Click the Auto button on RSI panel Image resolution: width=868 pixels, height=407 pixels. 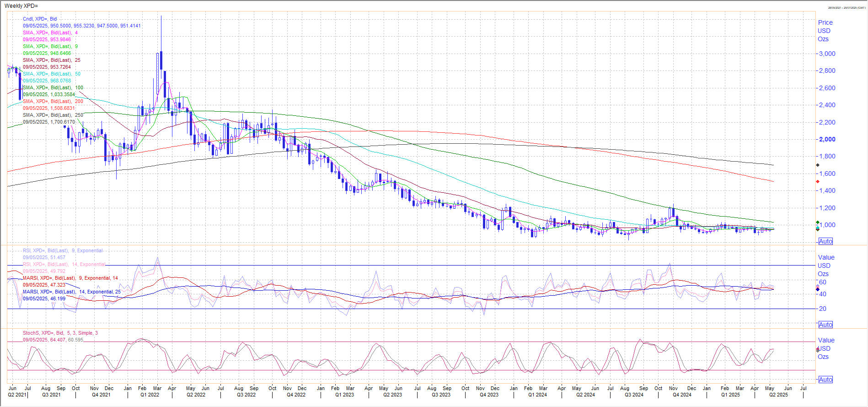[x=825, y=325]
